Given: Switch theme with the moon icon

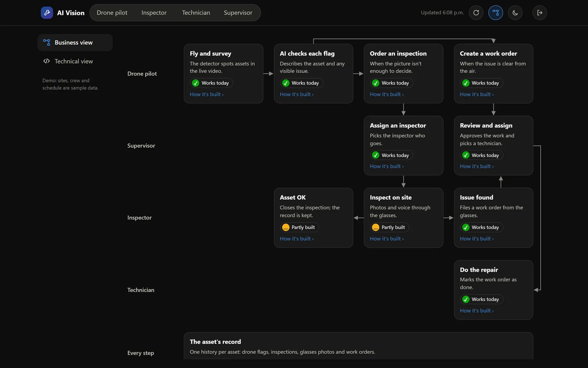Looking at the screenshot, I should 515,13.
